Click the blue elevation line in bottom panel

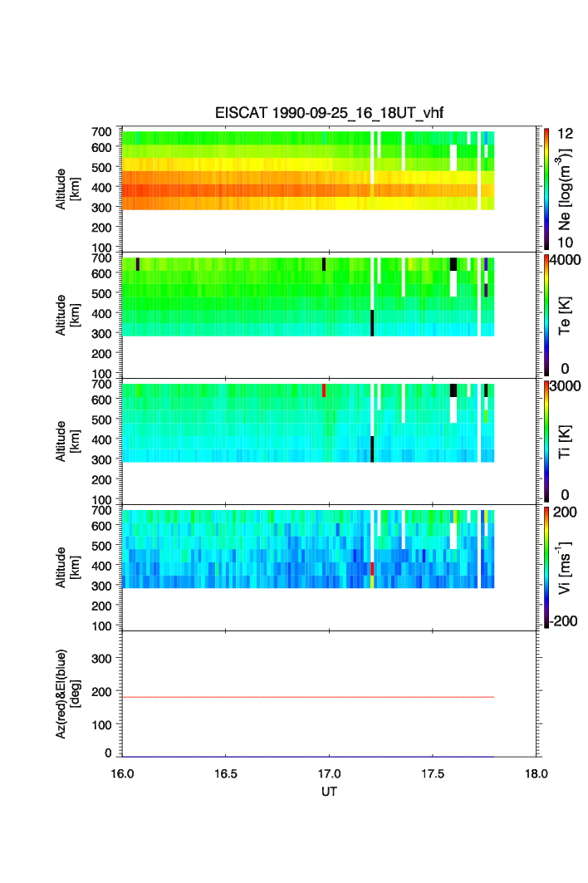pos(308,757)
